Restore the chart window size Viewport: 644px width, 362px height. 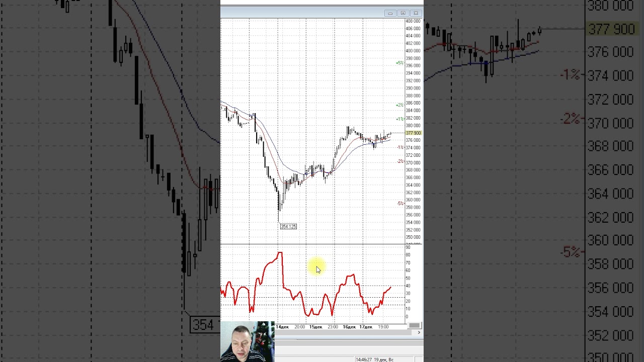pyautogui.click(x=403, y=13)
